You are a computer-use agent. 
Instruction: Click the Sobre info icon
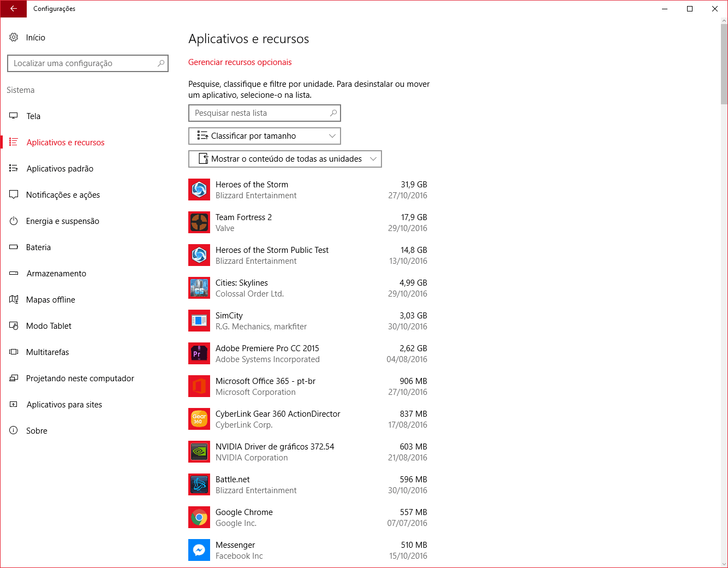click(x=14, y=430)
